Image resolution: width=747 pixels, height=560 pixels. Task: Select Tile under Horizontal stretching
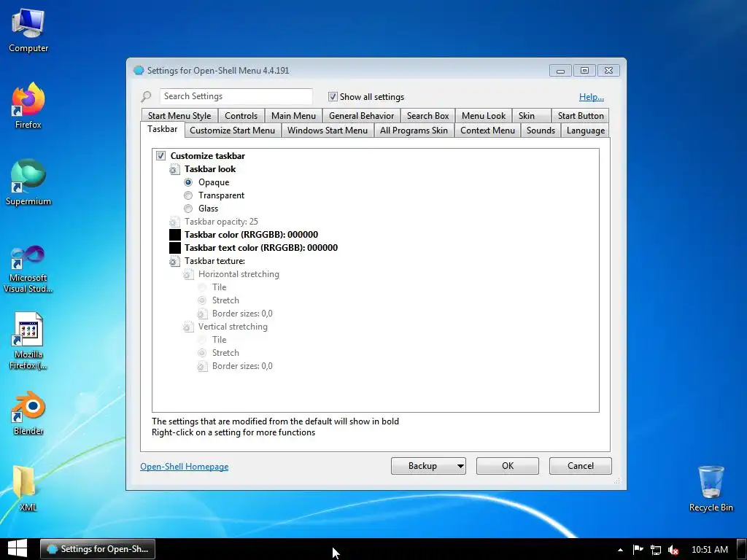pos(202,287)
